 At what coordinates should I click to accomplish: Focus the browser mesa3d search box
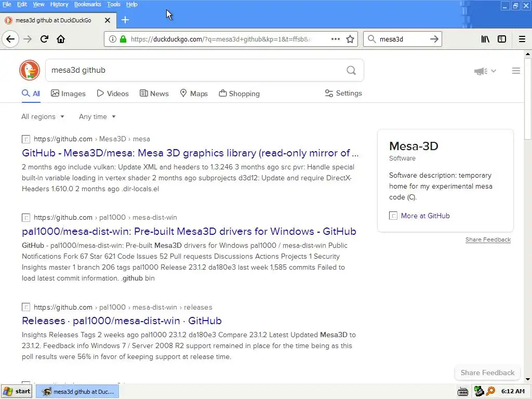pos(402,39)
